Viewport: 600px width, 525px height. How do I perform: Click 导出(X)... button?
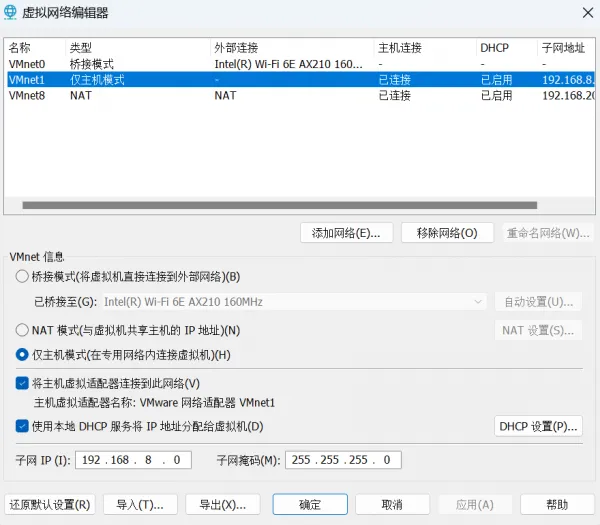coord(223,504)
